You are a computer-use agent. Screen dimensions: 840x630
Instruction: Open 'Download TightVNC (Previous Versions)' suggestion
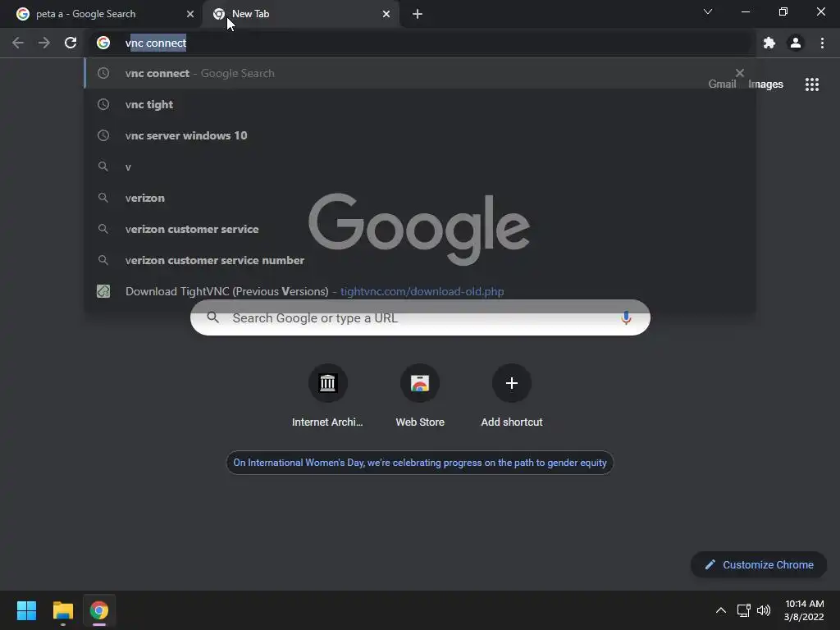tap(420, 291)
